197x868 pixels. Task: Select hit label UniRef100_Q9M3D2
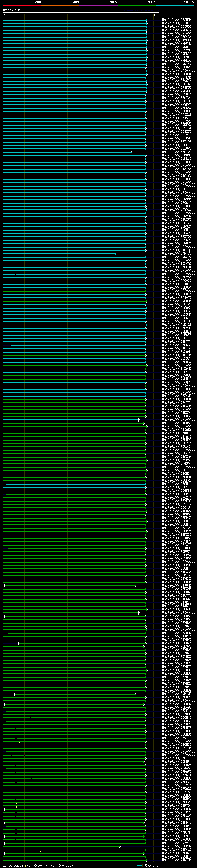[x=177, y=91]
